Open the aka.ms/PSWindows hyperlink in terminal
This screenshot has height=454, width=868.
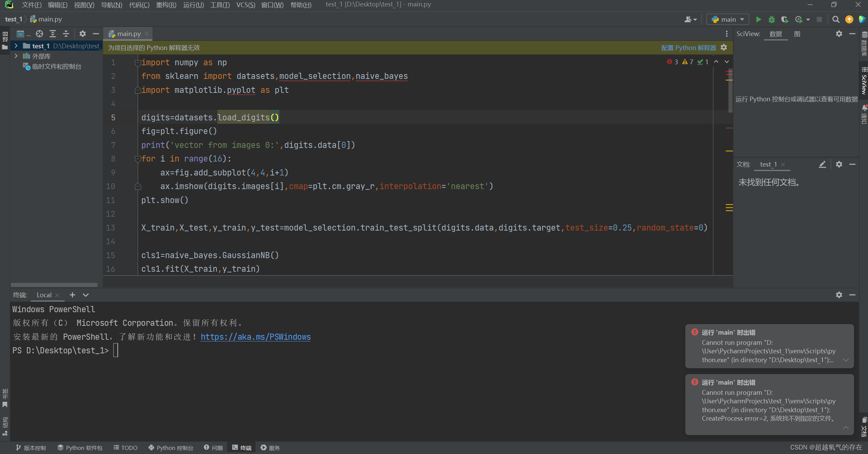[x=256, y=337]
